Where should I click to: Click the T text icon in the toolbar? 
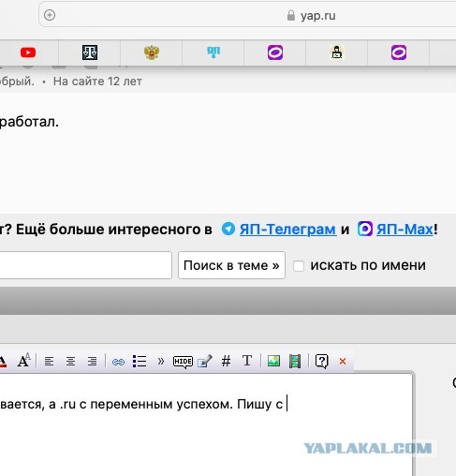pos(247,361)
